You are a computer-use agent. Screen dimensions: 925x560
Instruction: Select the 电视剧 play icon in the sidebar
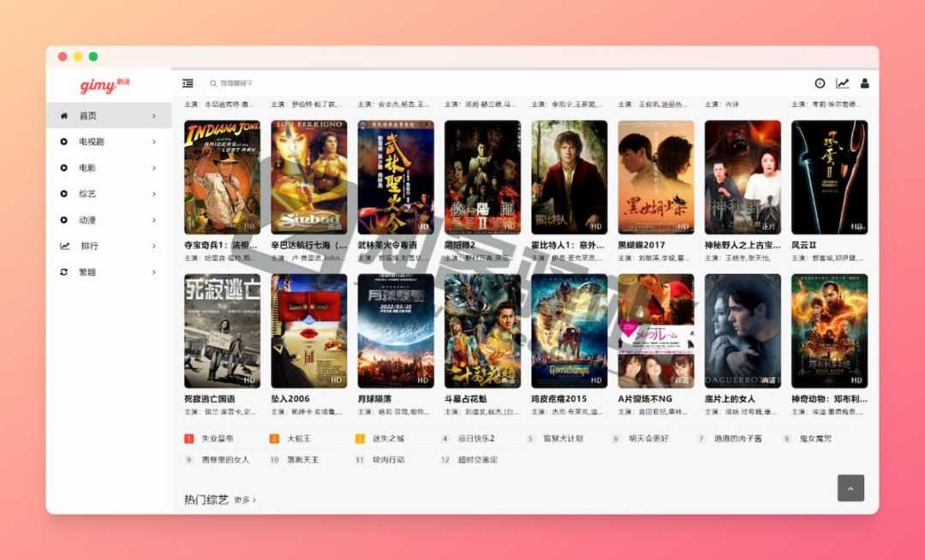[64, 141]
